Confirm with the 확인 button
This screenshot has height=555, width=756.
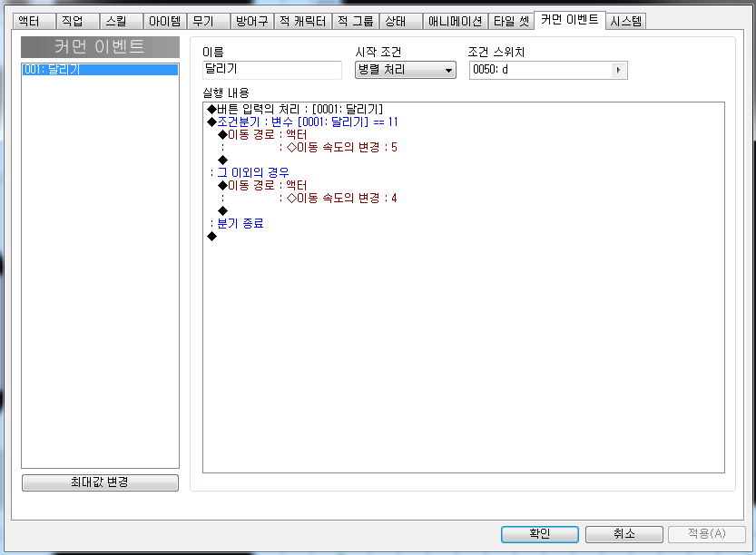(x=539, y=534)
